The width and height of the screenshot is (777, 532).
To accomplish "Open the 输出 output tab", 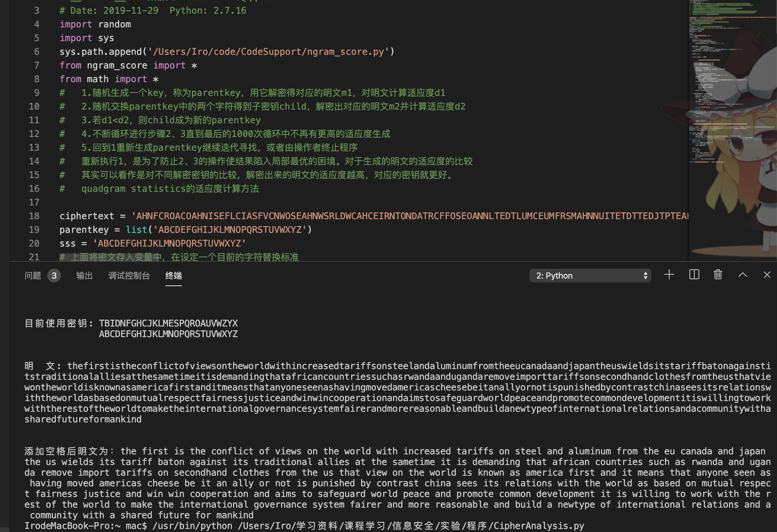I will coord(84,276).
